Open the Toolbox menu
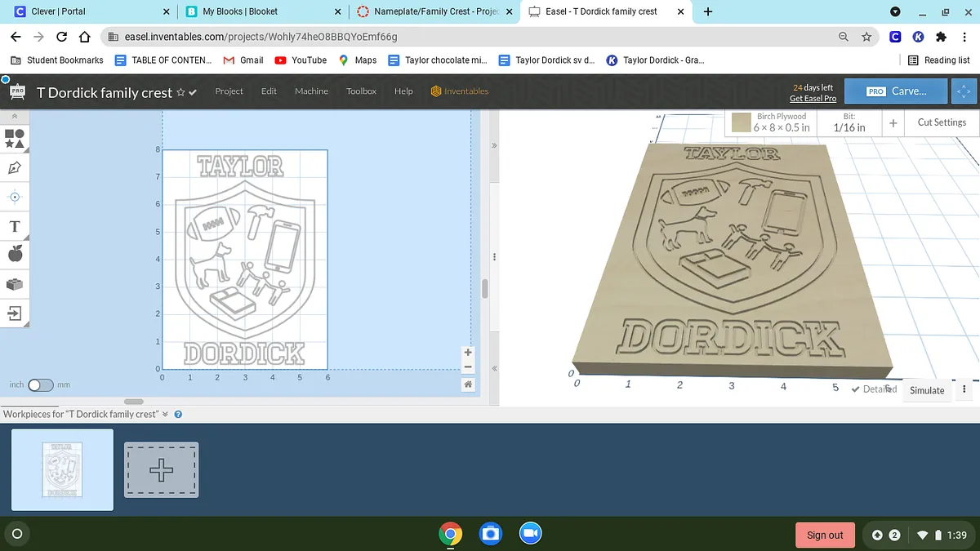The width and height of the screenshot is (980, 551). pos(361,91)
